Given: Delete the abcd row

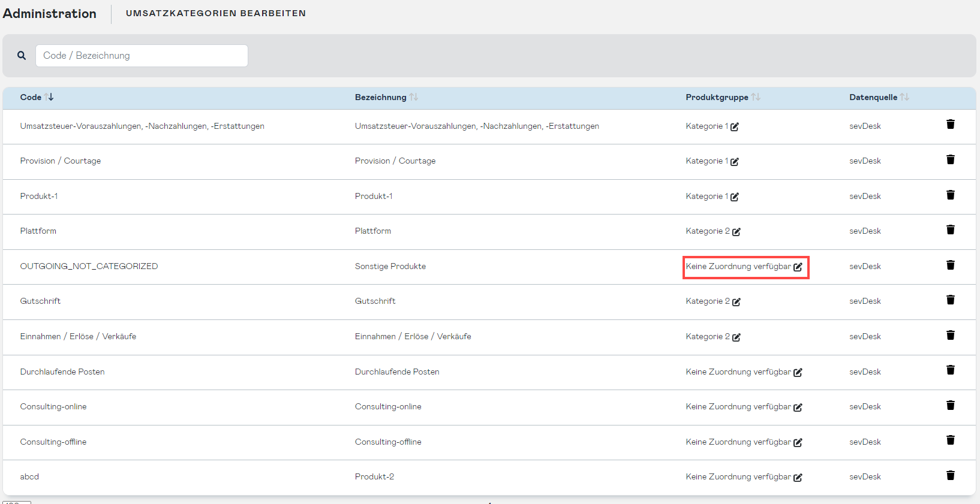Looking at the screenshot, I should (951, 475).
